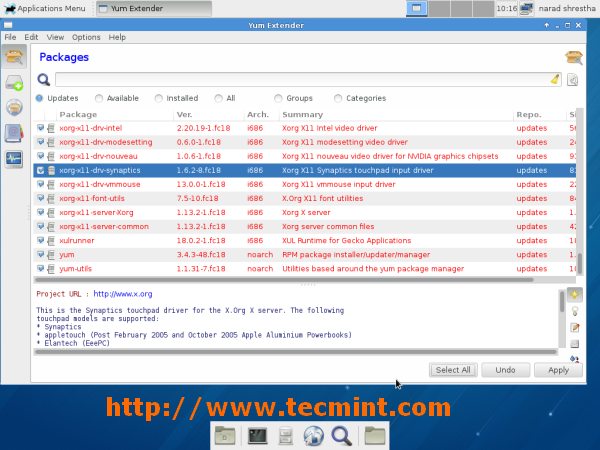Open the http://www.x.org project link
The image size is (600, 450).
point(123,294)
